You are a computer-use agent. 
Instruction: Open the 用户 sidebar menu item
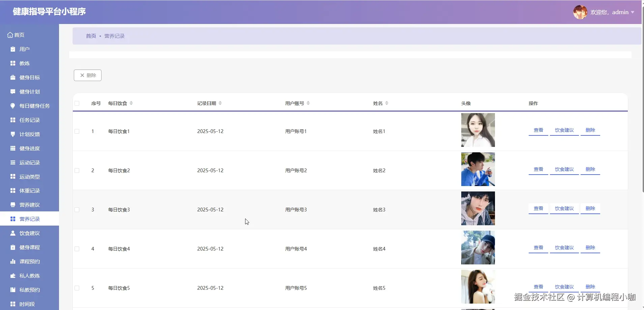[x=29, y=49]
